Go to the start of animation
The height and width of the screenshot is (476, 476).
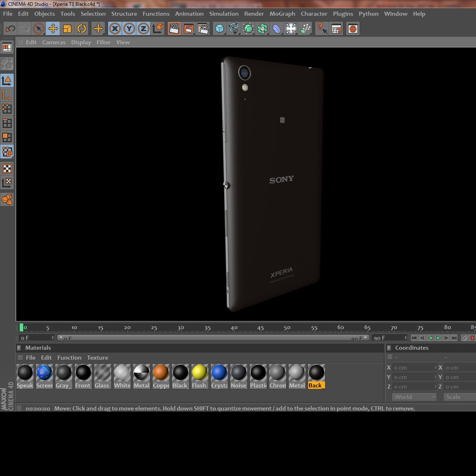pyautogui.click(x=414, y=338)
